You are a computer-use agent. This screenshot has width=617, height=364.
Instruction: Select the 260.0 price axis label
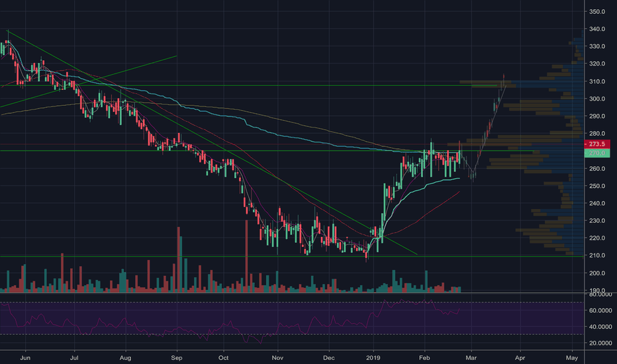(597, 168)
